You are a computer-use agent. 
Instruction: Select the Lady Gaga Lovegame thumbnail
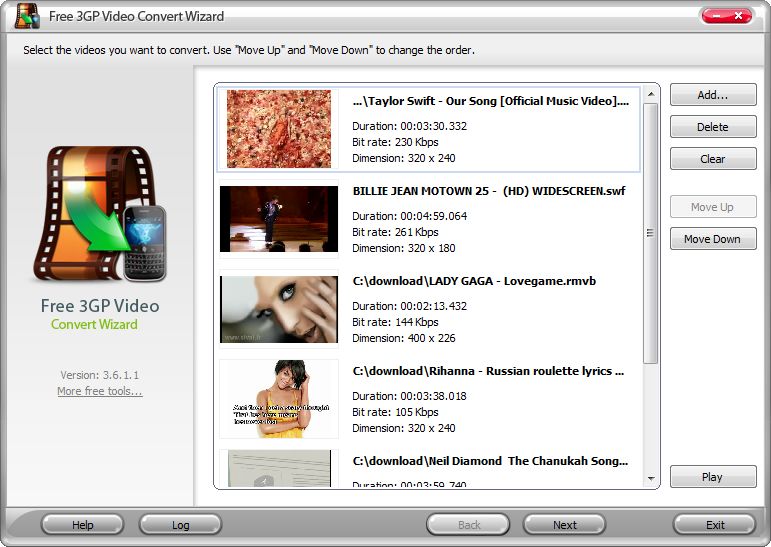pos(279,309)
